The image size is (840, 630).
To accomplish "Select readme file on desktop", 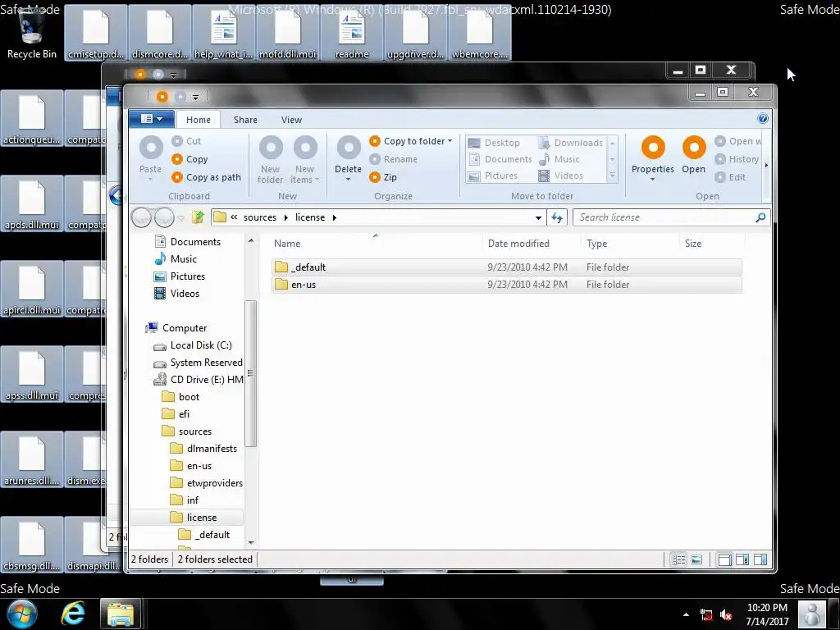I will pyautogui.click(x=352, y=32).
